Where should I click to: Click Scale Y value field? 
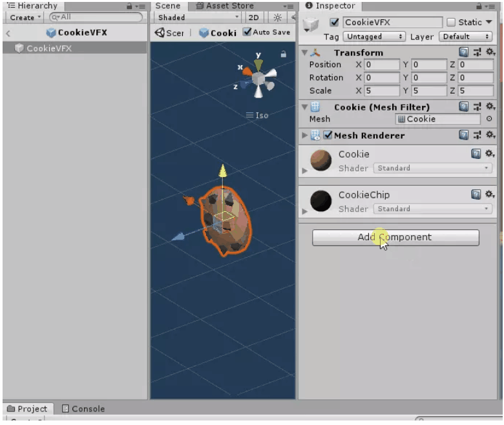[429, 90]
